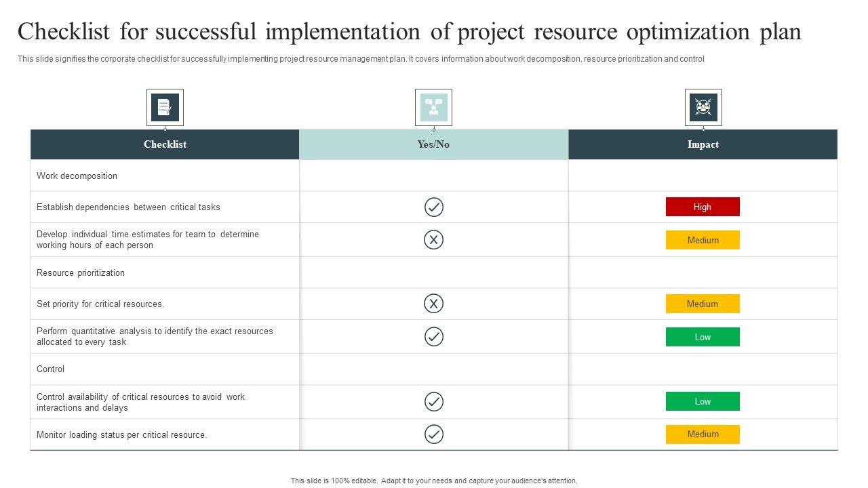Click the document icon above the Checklist column
This screenshot has width=868, height=488.
(x=165, y=107)
